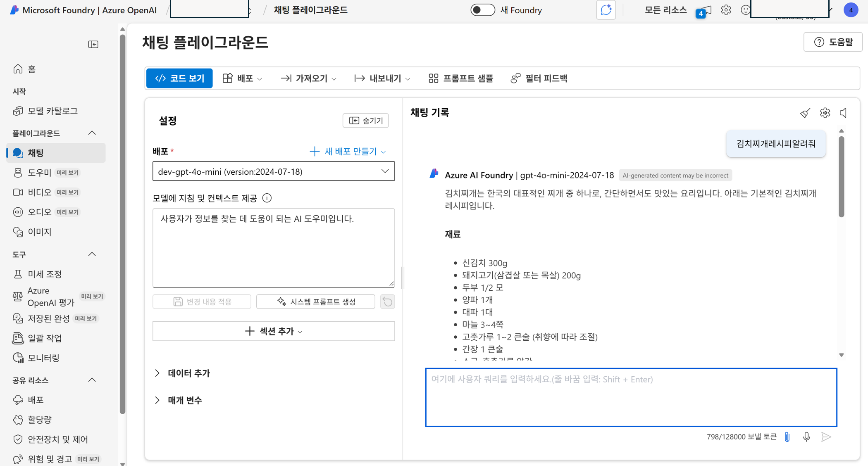Open 도움말 help button
The width and height of the screenshot is (868, 470).
pyautogui.click(x=833, y=42)
